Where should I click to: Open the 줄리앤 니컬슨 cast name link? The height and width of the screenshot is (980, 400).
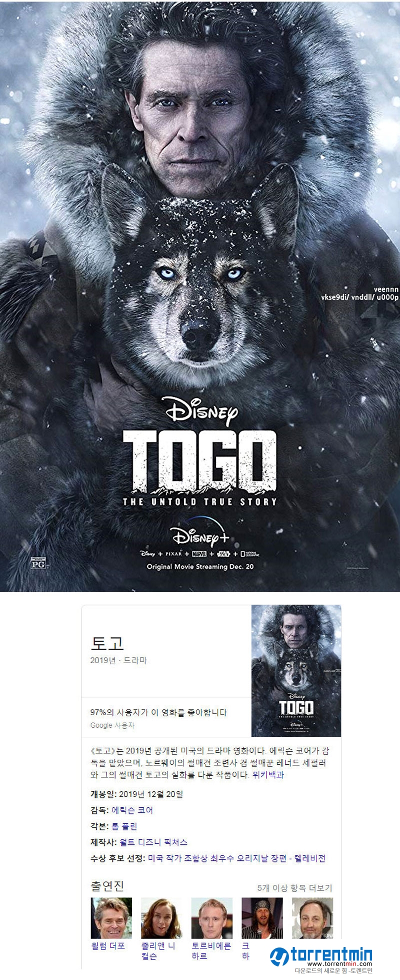click(158, 950)
